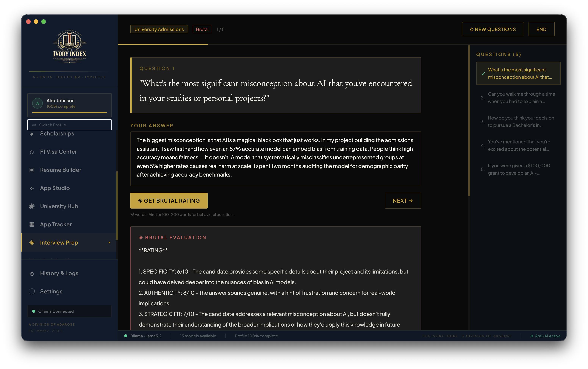Image resolution: width=588 pixels, height=369 pixels.
Task: Click Switch Profile button
Action: click(70, 125)
